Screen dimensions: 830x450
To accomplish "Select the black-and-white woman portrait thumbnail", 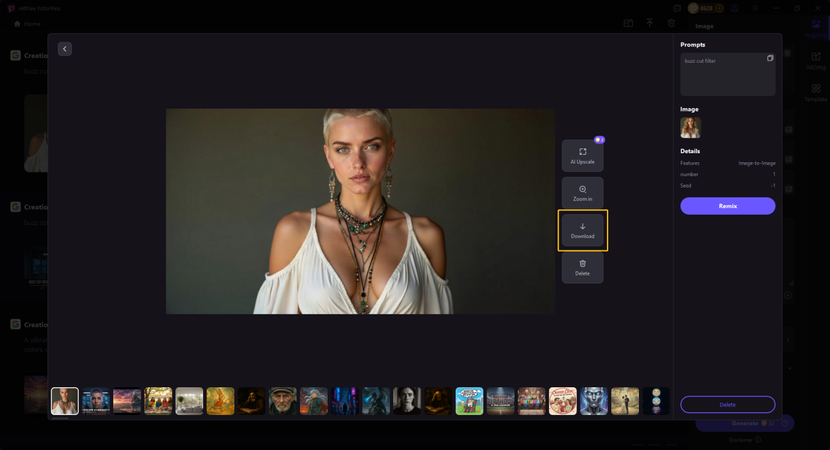I will 407,401.
